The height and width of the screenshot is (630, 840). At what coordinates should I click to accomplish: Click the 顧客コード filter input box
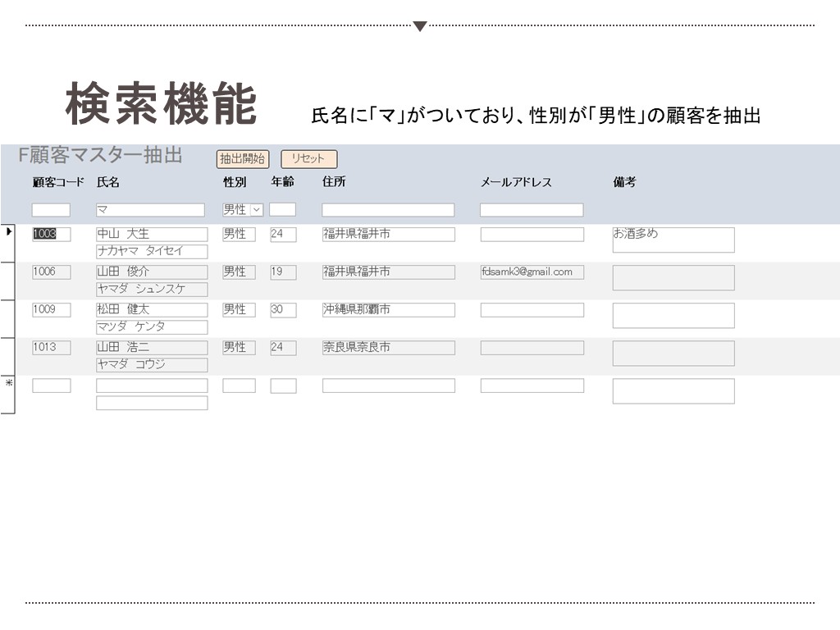(51, 210)
